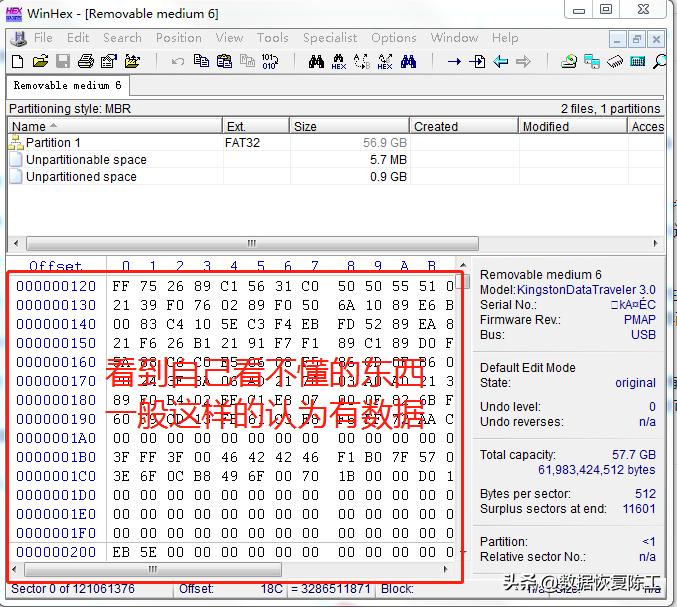Click the Open RAM chip icon
Screen dimensions: 677x607
click(615, 62)
